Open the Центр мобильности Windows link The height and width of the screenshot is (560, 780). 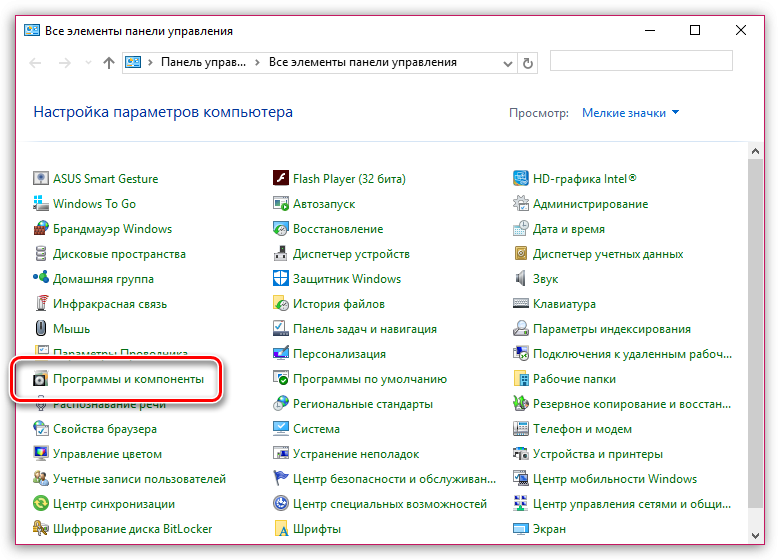[x=615, y=479]
